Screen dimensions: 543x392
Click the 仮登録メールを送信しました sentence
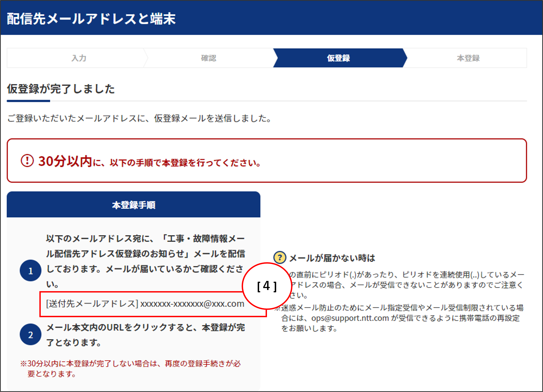139,118
